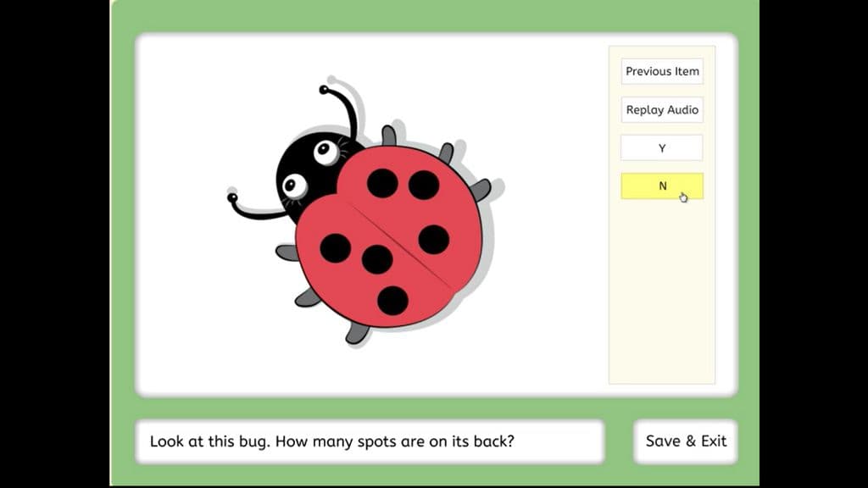Replay Audio for this question

point(662,109)
